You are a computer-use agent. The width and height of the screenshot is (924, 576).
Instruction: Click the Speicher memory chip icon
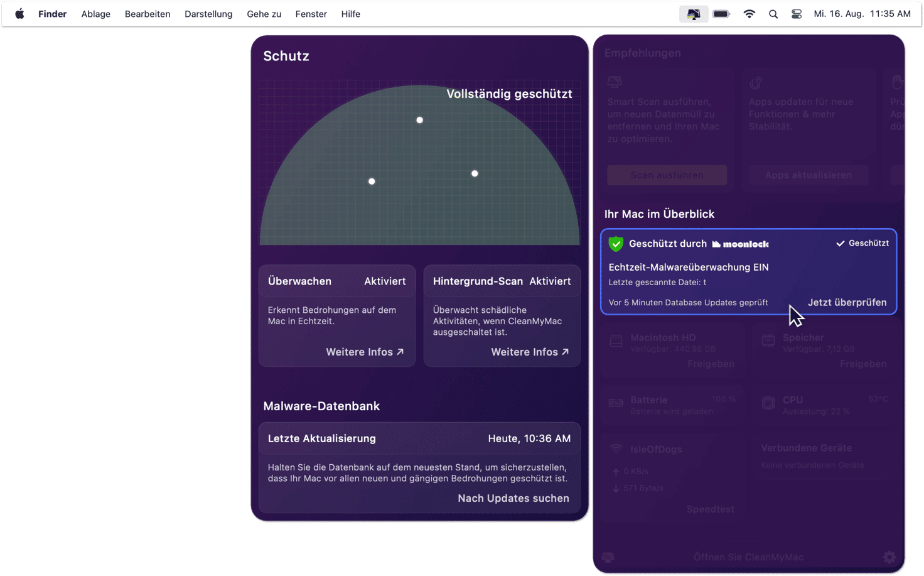(x=768, y=340)
